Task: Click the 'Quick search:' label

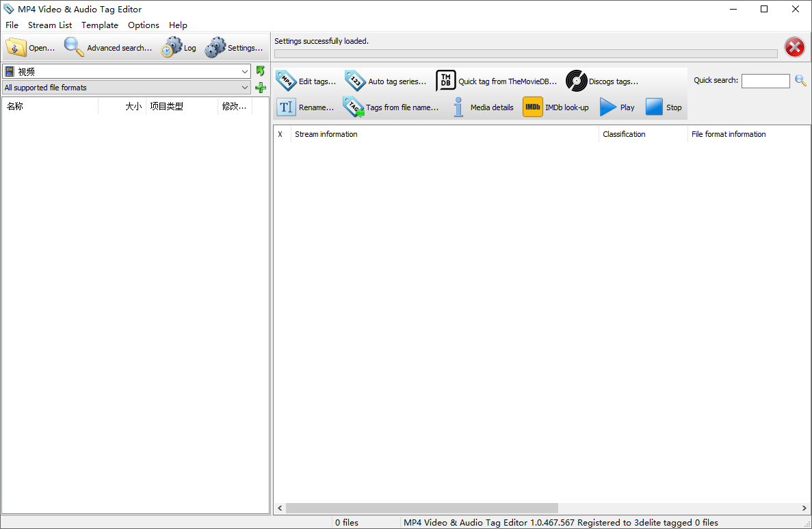Action: click(x=716, y=80)
